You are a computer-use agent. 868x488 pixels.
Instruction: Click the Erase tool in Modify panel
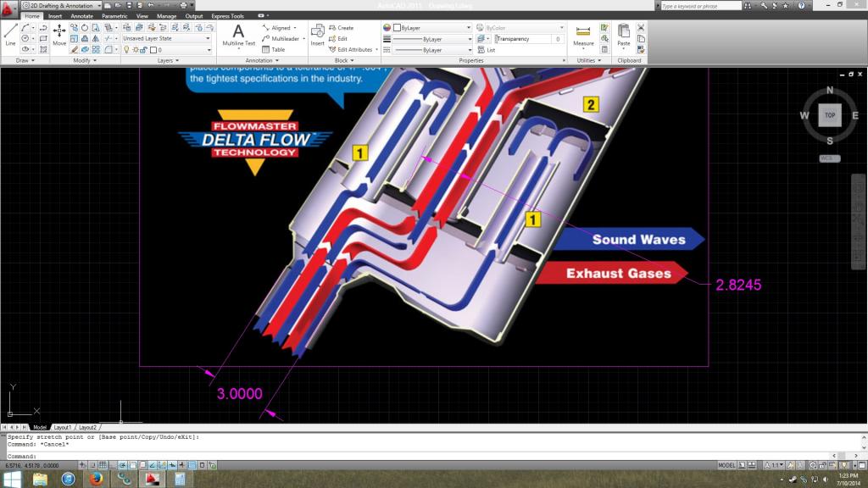[74, 49]
